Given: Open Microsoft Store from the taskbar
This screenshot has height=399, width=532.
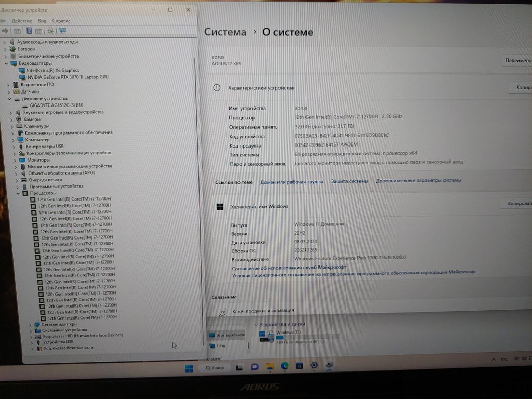Looking at the screenshot, I should coord(300,367).
